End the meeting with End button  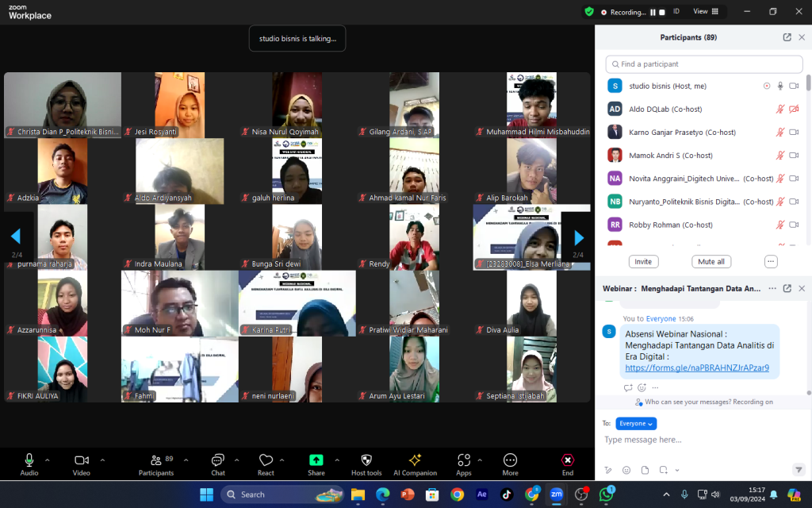click(568, 464)
